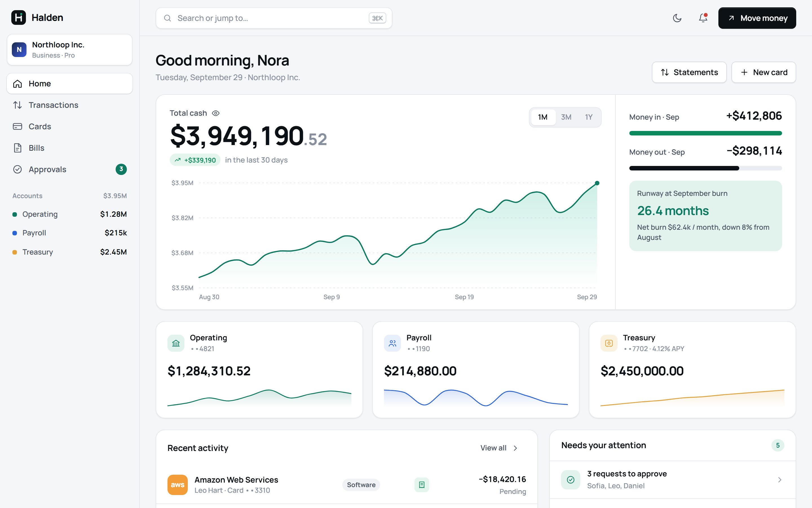The height and width of the screenshot is (508, 812).
Task: Focus the Search or jump to field
Action: 274,18
